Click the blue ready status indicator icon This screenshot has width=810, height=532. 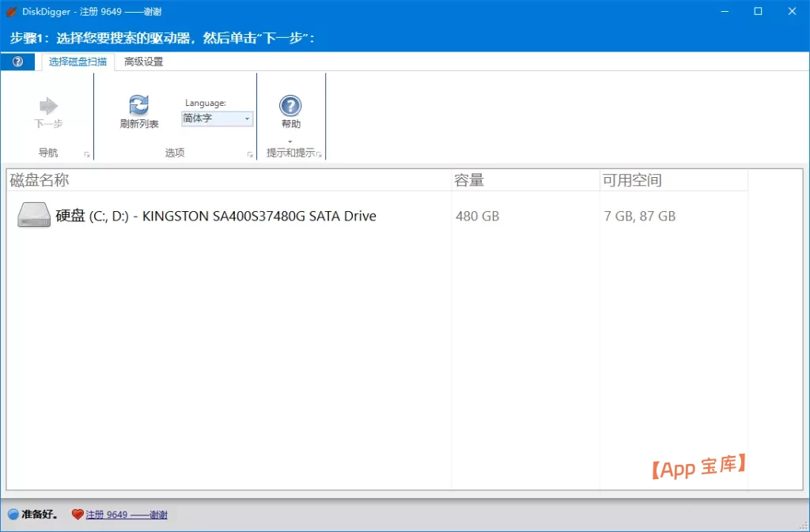(13, 515)
